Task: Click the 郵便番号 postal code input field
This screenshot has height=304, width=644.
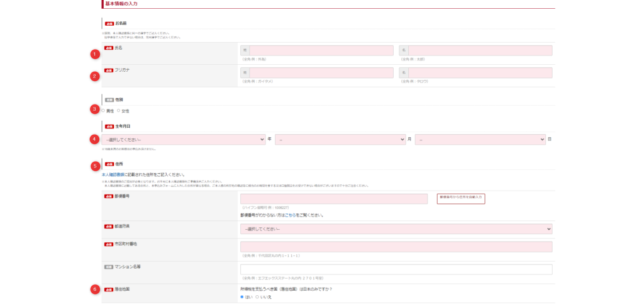Action: point(333,198)
